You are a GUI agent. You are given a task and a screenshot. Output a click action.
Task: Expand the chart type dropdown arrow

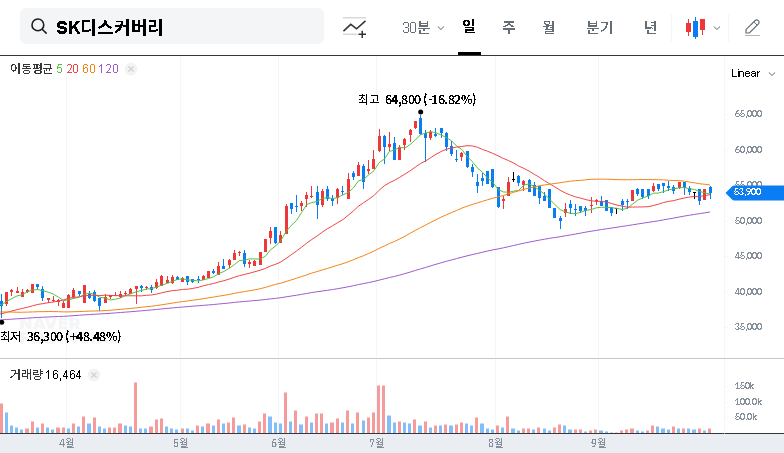coord(716,28)
